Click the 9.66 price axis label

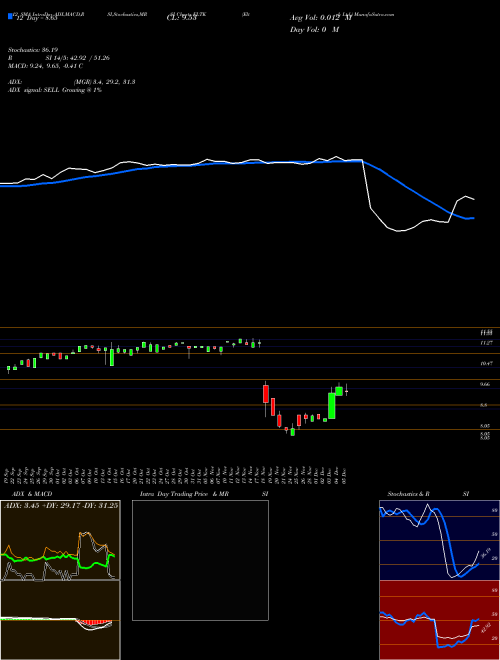coord(487,384)
